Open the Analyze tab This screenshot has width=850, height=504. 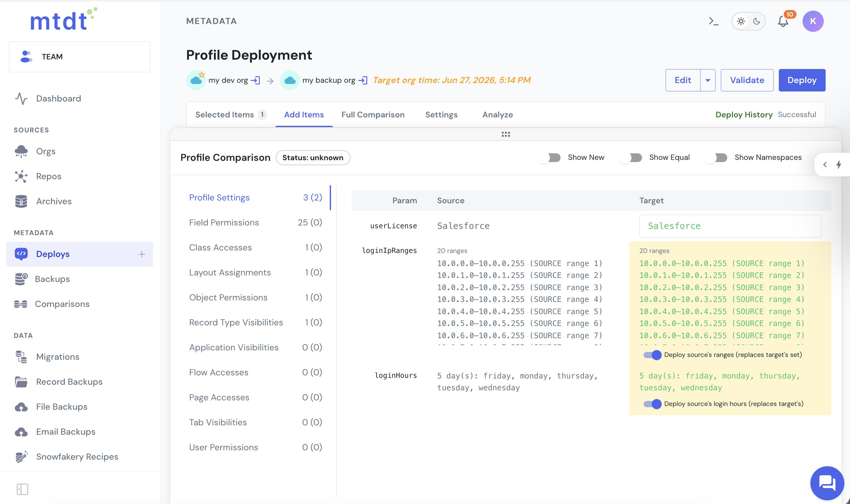pyautogui.click(x=497, y=115)
